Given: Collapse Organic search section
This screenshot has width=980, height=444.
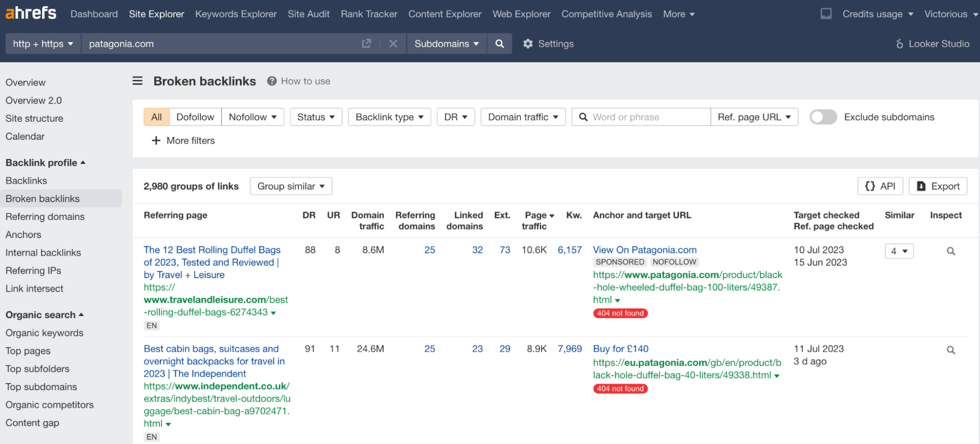Looking at the screenshot, I should coord(45,314).
